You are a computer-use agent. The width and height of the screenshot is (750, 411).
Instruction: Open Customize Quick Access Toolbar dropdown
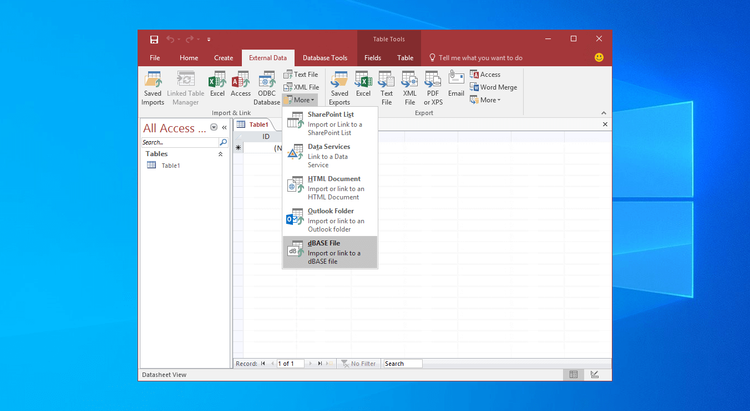[209, 39]
